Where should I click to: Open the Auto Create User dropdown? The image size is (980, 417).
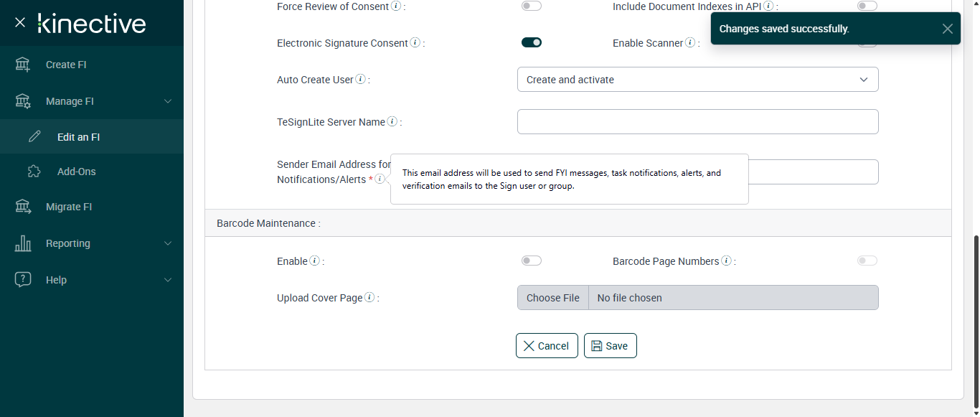pyautogui.click(x=697, y=80)
